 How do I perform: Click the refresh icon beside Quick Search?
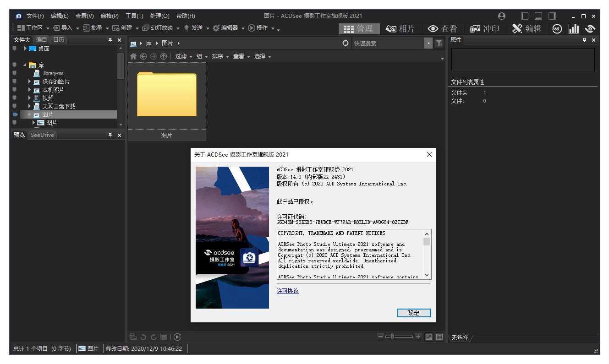[x=346, y=42]
